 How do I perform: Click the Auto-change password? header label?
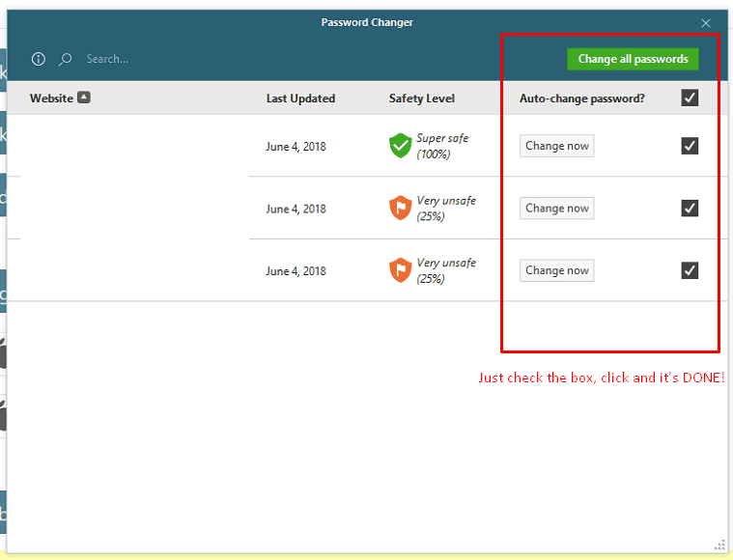(582, 98)
